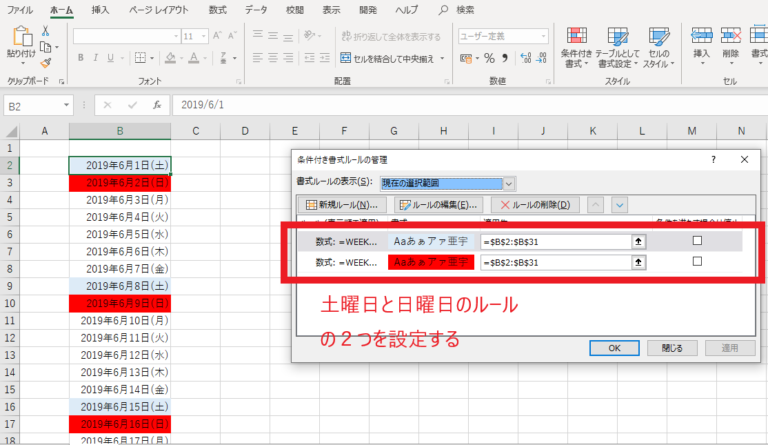Open テーブルとして書式設定 gallery

(617, 47)
